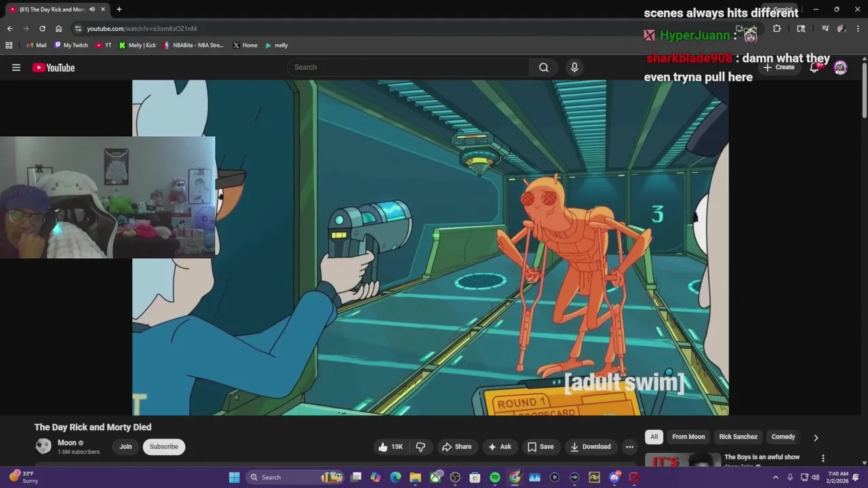Screen dimensions: 868x488
Task: Start voice search with microphone icon
Action: tap(574, 67)
